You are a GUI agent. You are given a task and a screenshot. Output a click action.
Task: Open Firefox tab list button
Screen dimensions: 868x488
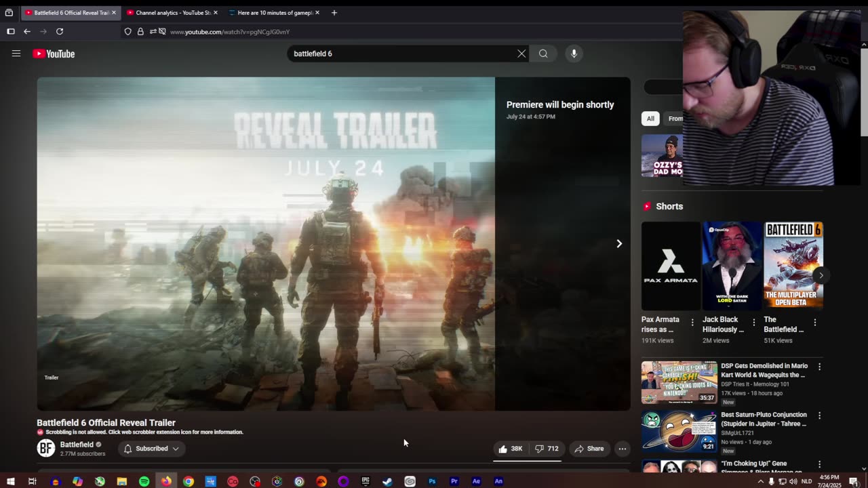9,12
